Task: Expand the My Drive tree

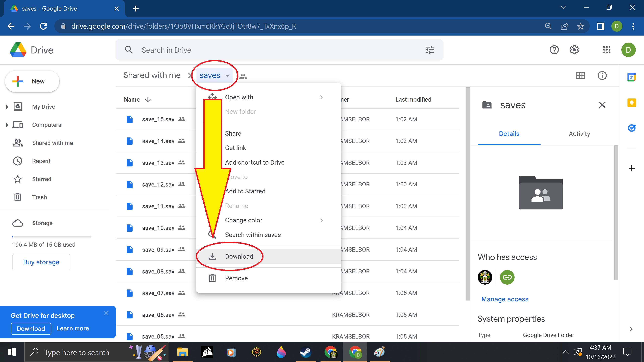Action: click(7, 107)
